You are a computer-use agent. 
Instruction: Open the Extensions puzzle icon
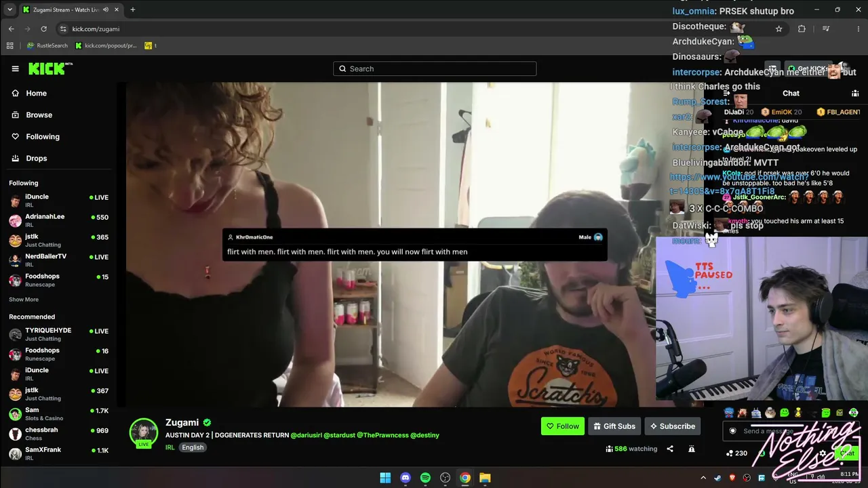pos(802,28)
